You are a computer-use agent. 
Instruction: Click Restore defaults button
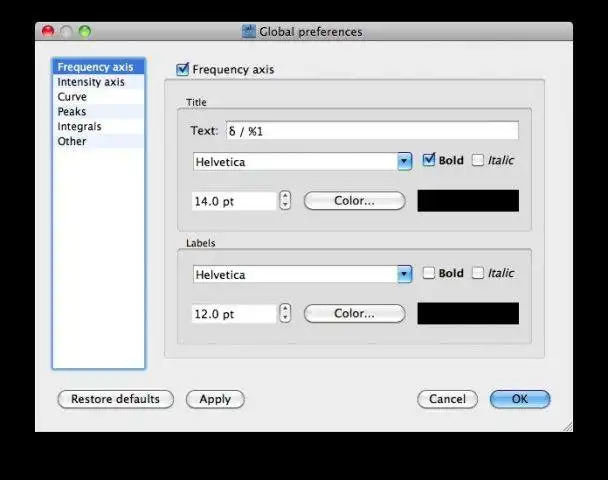click(x=116, y=399)
